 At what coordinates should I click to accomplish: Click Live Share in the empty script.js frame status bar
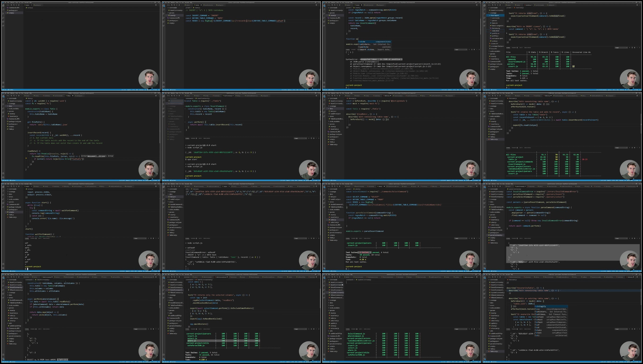click(x=10, y=90)
